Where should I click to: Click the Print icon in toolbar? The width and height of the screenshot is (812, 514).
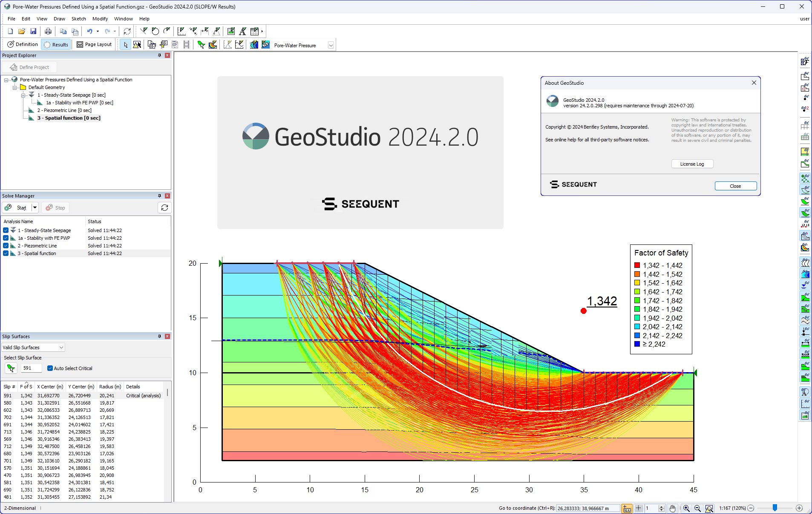[48, 31]
